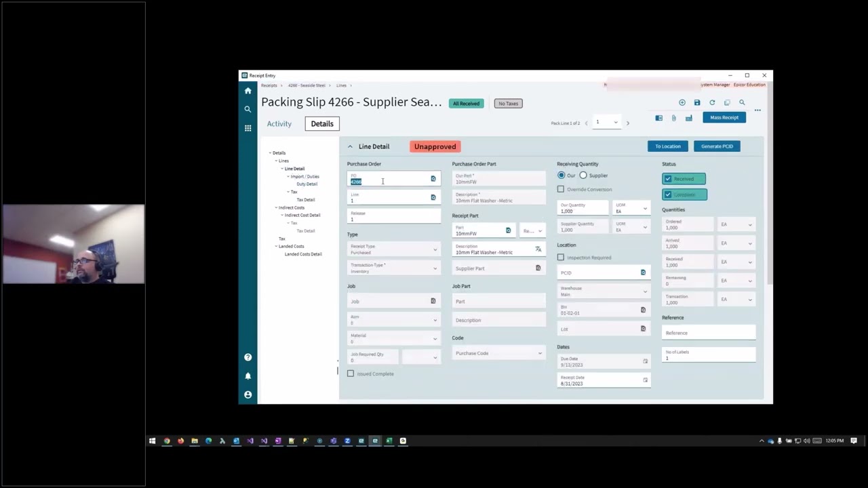The image size is (868, 488).
Task: Collapse the Line Detail section chevron
Action: coord(350,146)
